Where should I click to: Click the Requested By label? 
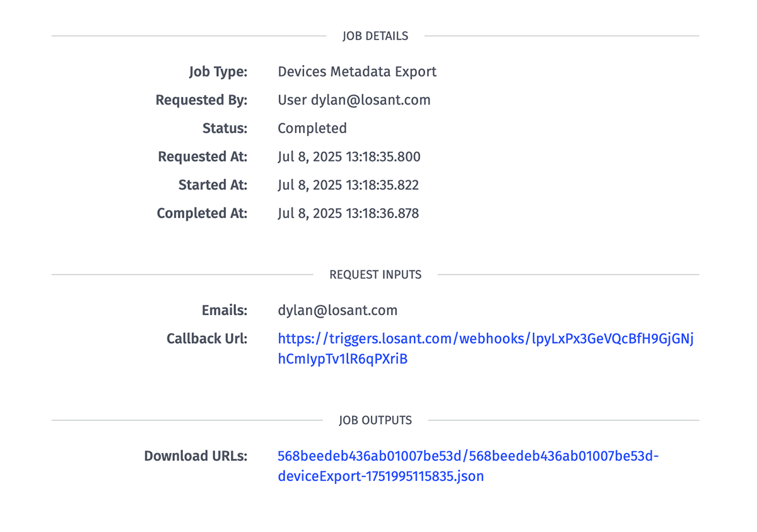(x=201, y=100)
